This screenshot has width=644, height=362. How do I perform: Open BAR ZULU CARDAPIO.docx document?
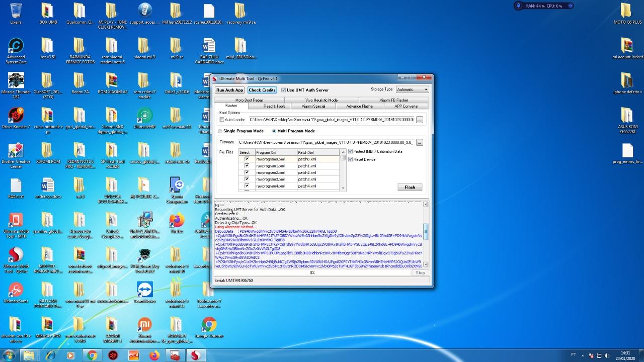pyautogui.click(x=210, y=51)
